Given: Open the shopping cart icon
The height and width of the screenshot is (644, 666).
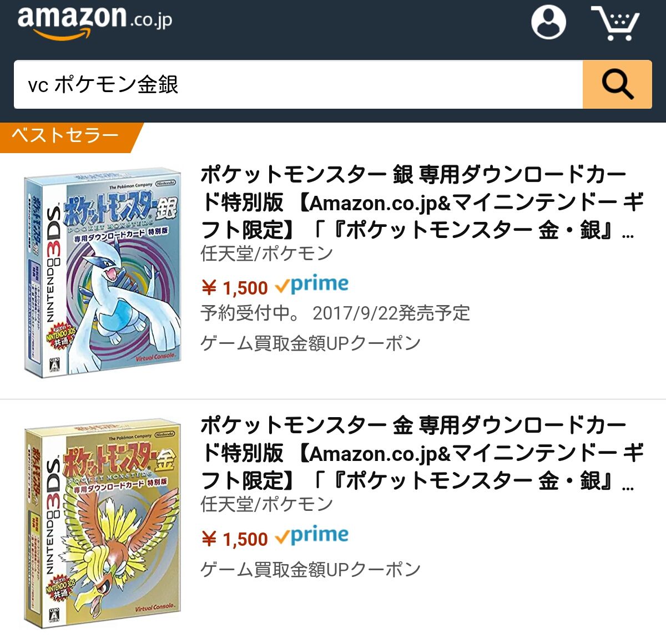Looking at the screenshot, I should pyautogui.click(x=615, y=23).
